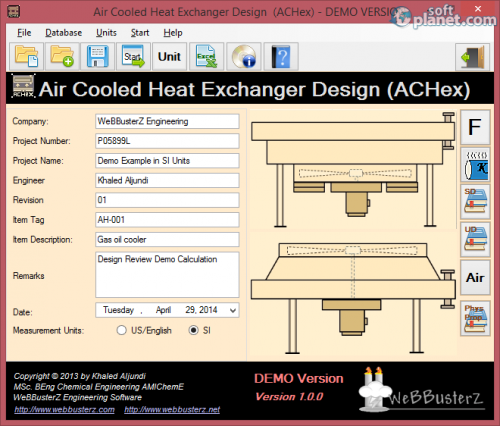Select the weekday Tuesday in date field

[x=118, y=310]
